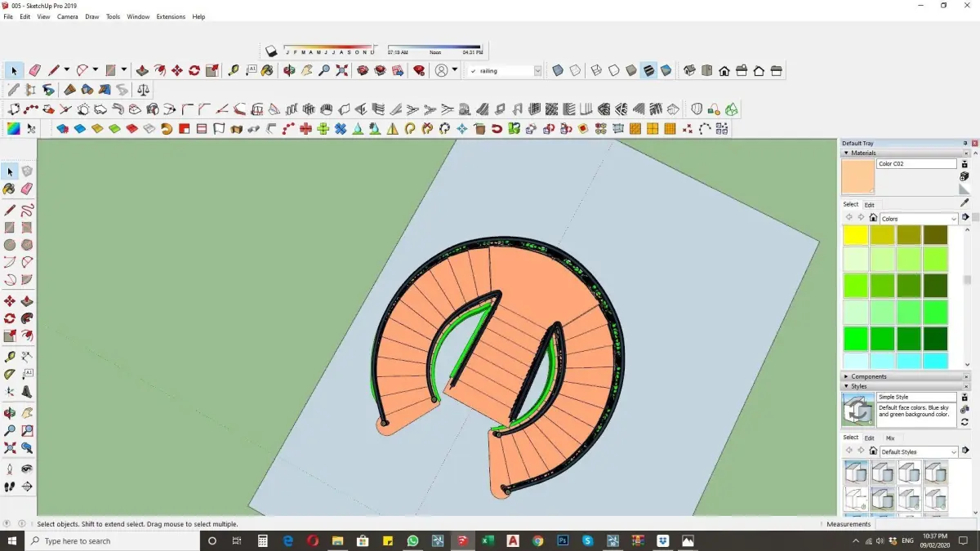Toggle shadows on or off
The image size is (980, 551).
click(x=271, y=51)
